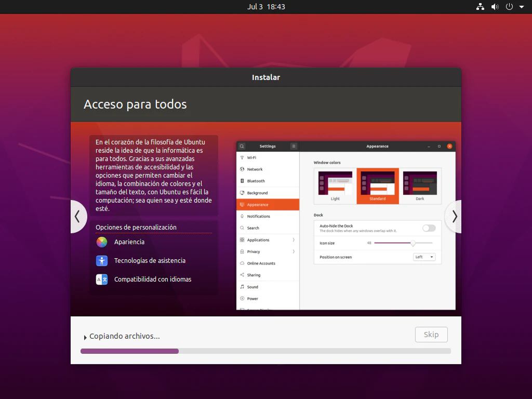Expand the system menu arrow in top bar
The width and height of the screenshot is (532, 399).
click(522, 7)
